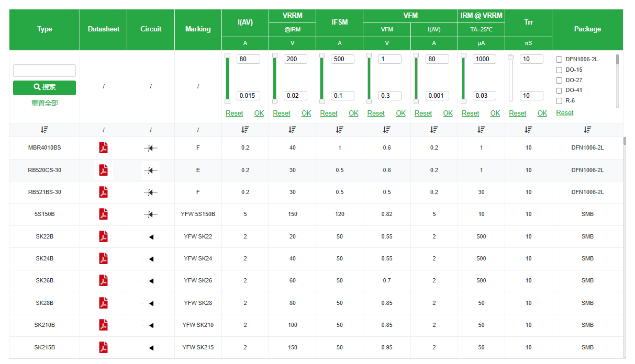This screenshot has height=364, width=635.
Task: Reset the I(AV) range filter
Action: click(234, 113)
